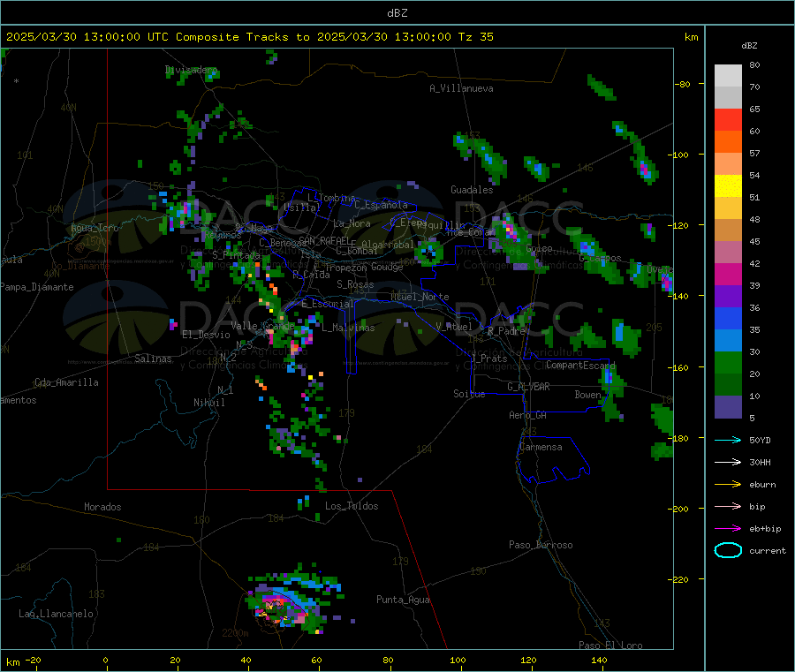
Task: Click the Paso_Barroso location label
Action: coord(541,545)
